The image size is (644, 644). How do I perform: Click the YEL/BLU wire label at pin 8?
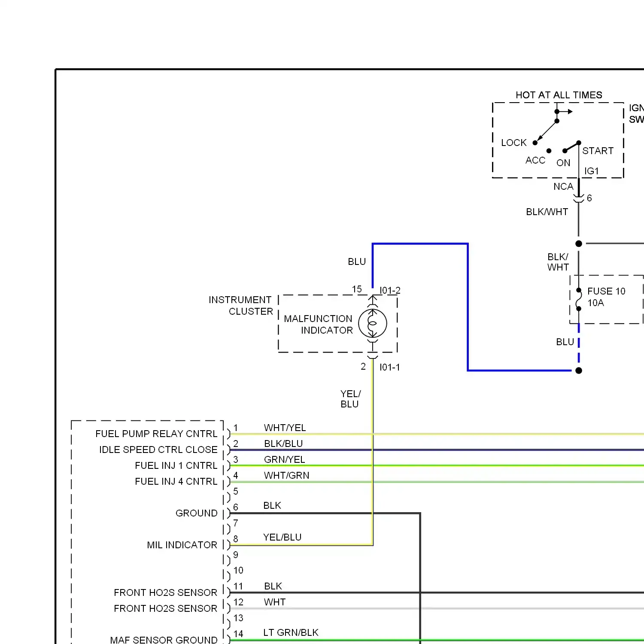pos(282,537)
